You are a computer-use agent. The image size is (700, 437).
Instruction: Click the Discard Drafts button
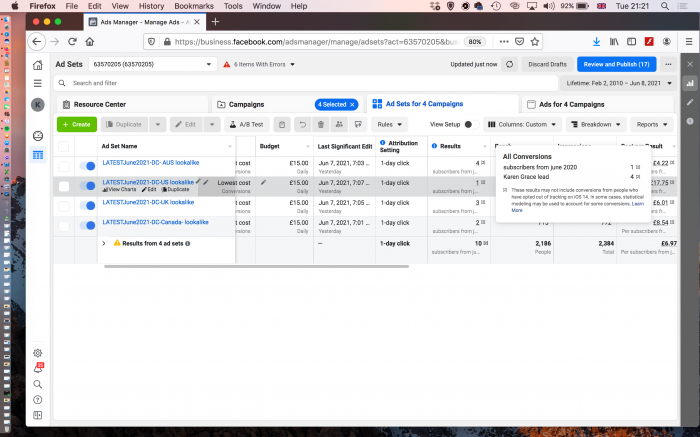(x=547, y=64)
